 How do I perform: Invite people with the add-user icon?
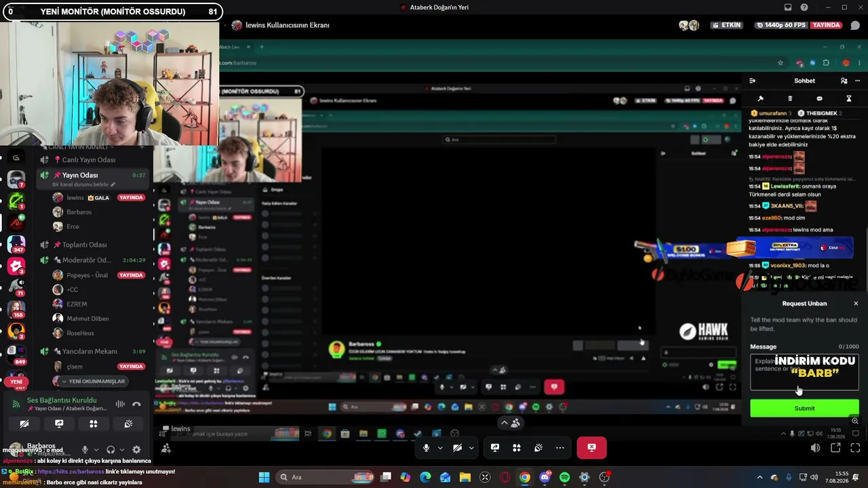coord(166,448)
